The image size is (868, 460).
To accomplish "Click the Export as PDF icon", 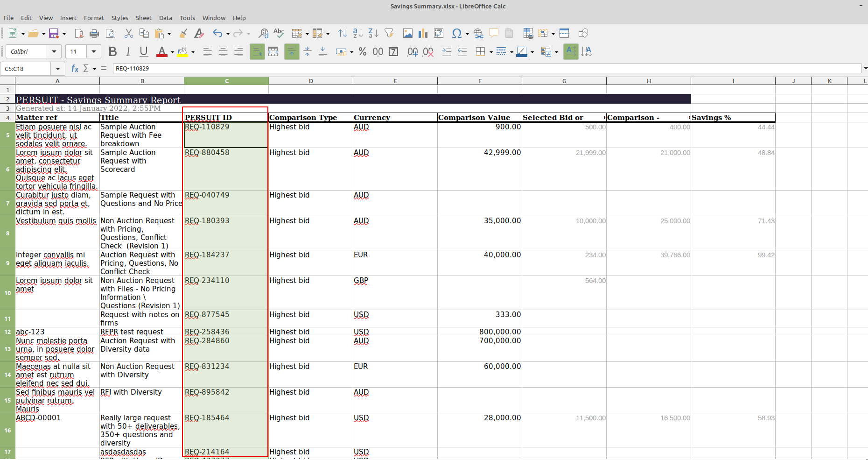I will tap(79, 34).
